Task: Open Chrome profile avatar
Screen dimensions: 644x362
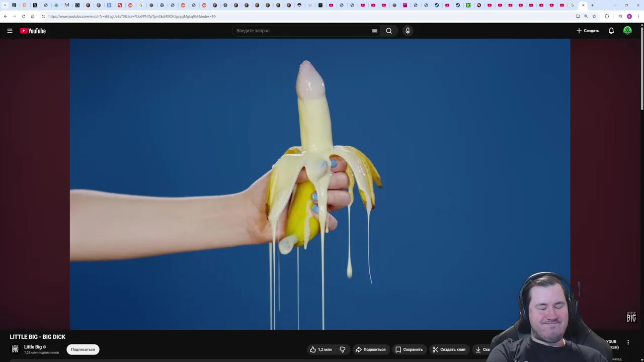Action: 629,16
